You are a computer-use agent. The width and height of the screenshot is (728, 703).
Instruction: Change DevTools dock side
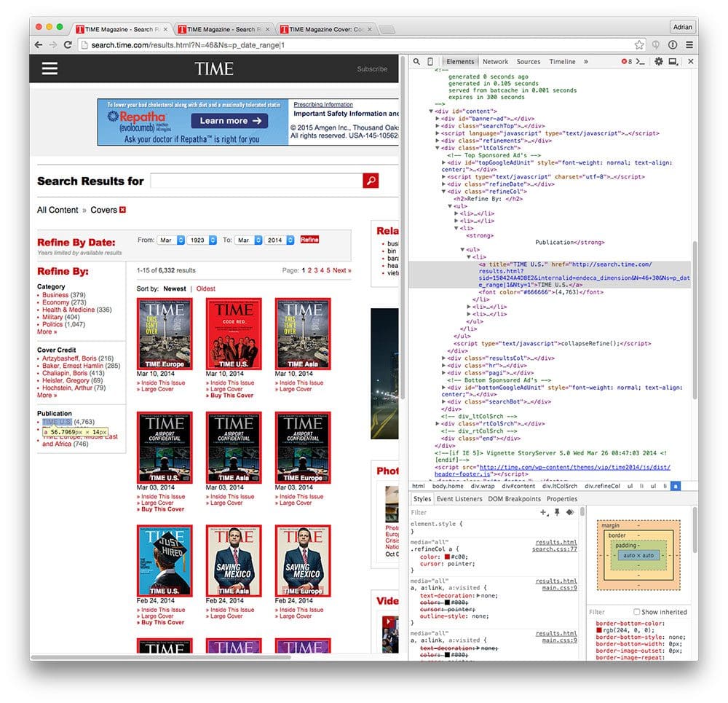click(x=673, y=61)
